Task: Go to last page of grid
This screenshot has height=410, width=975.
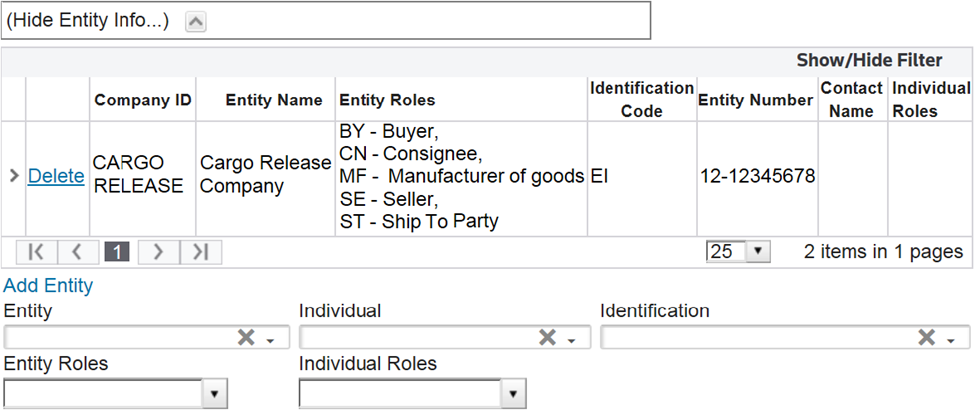Action: (200, 252)
